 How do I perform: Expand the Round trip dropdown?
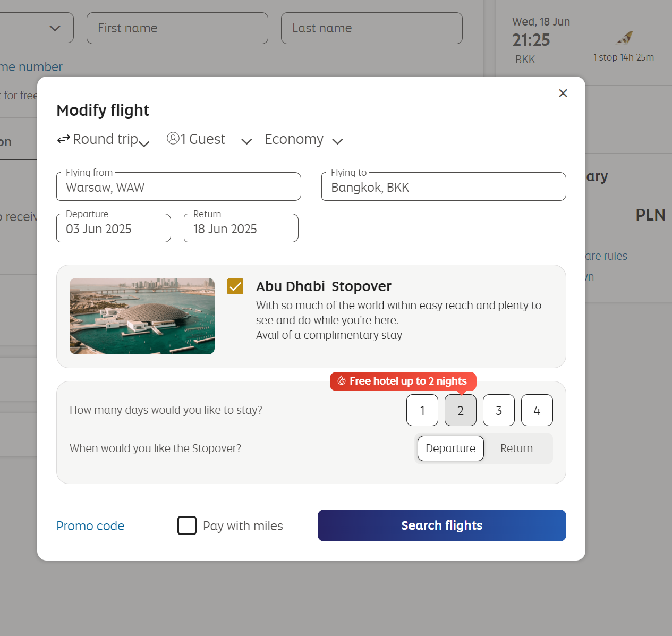(144, 143)
